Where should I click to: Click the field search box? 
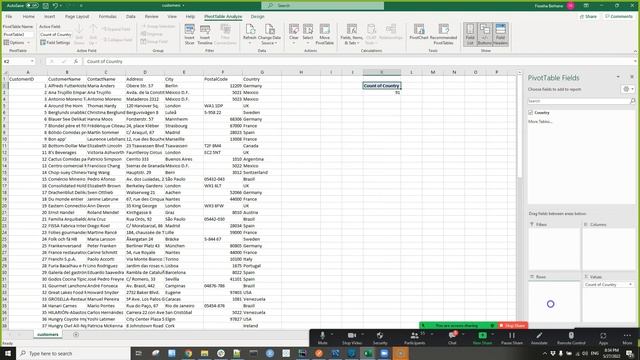pos(581,101)
